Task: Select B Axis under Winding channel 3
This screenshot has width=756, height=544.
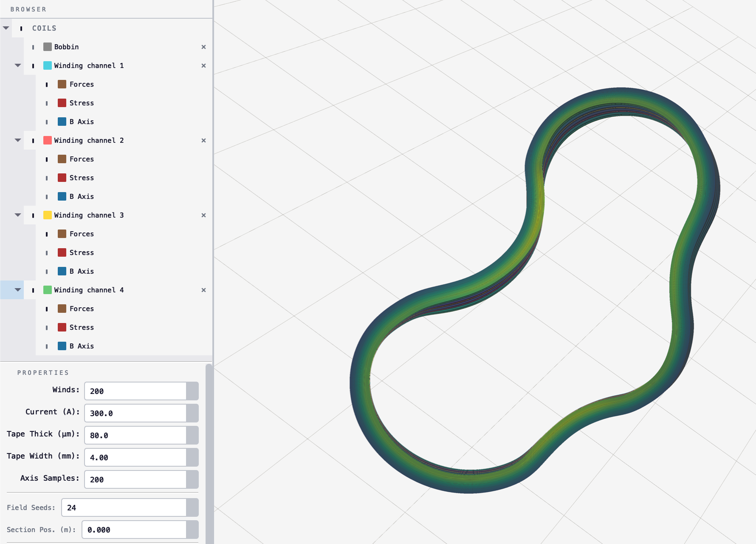Action: [x=124, y=271]
